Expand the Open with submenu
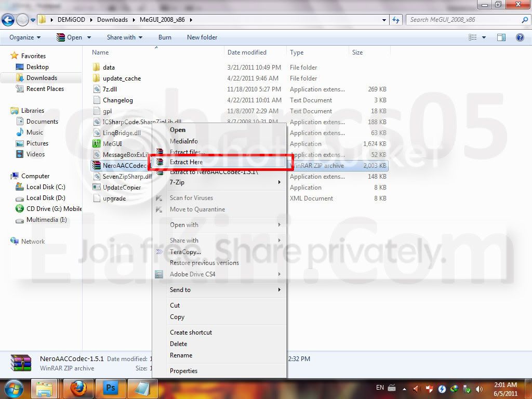The image size is (532, 399). pos(219,224)
